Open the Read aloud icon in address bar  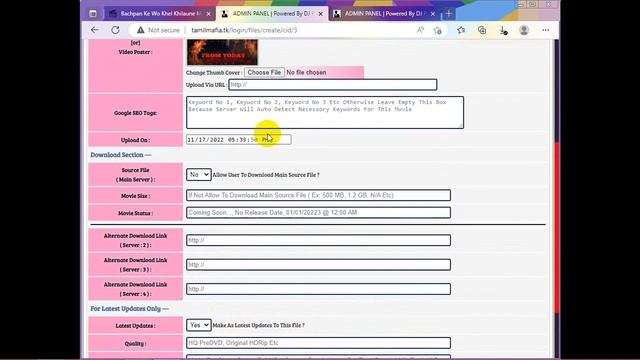pos(420,30)
